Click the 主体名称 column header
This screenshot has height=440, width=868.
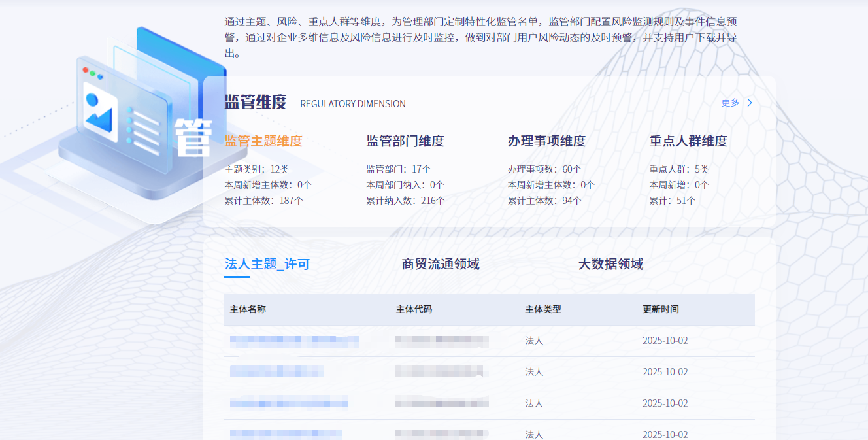(248, 309)
